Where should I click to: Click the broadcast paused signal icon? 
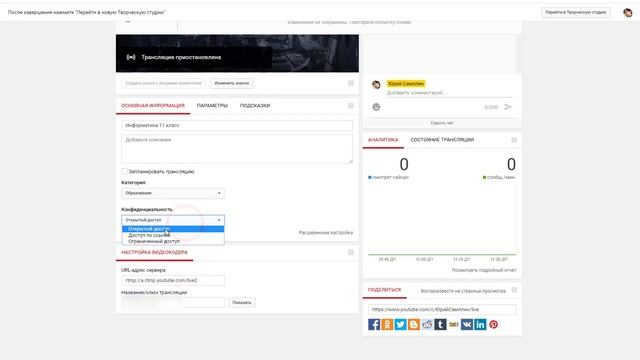[131, 57]
